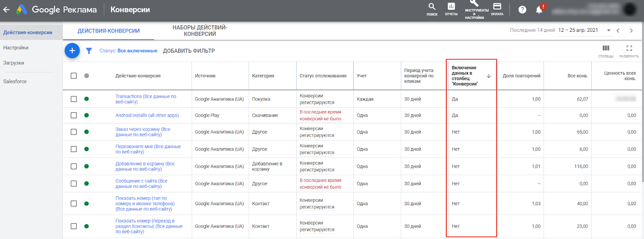Screen dimensions: 644x239
Task: Check the Transactions row checkbox
Action: coord(74,99)
